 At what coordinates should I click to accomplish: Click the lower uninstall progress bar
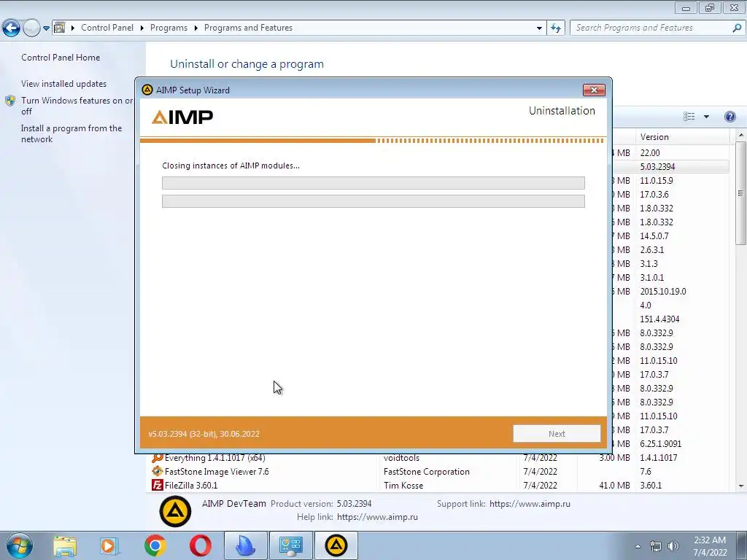373,201
